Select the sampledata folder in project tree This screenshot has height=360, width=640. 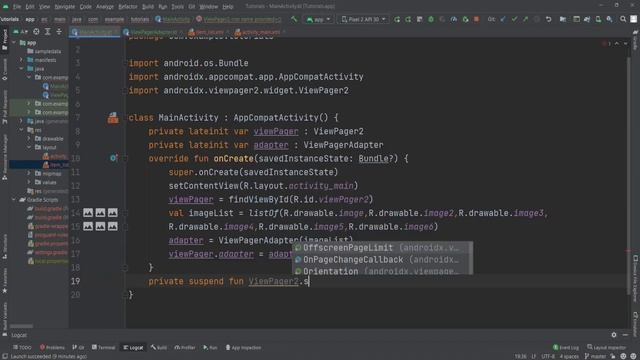click(x=44, y=51)
